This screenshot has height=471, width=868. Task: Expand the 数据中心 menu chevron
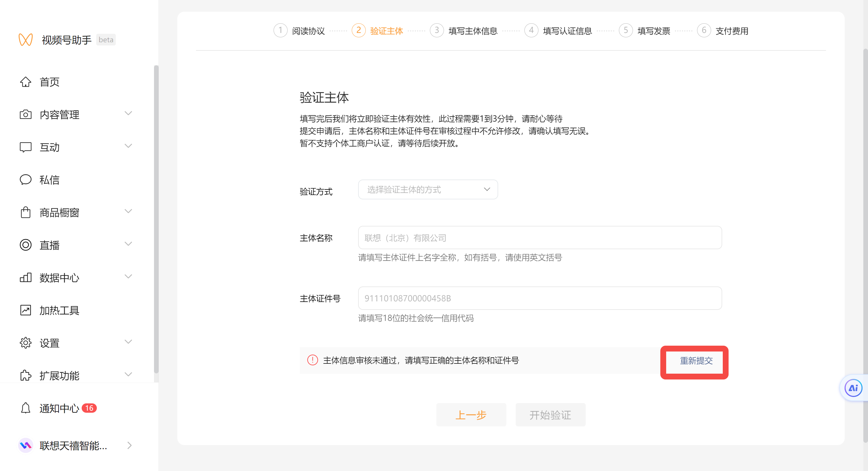[128, 277]
